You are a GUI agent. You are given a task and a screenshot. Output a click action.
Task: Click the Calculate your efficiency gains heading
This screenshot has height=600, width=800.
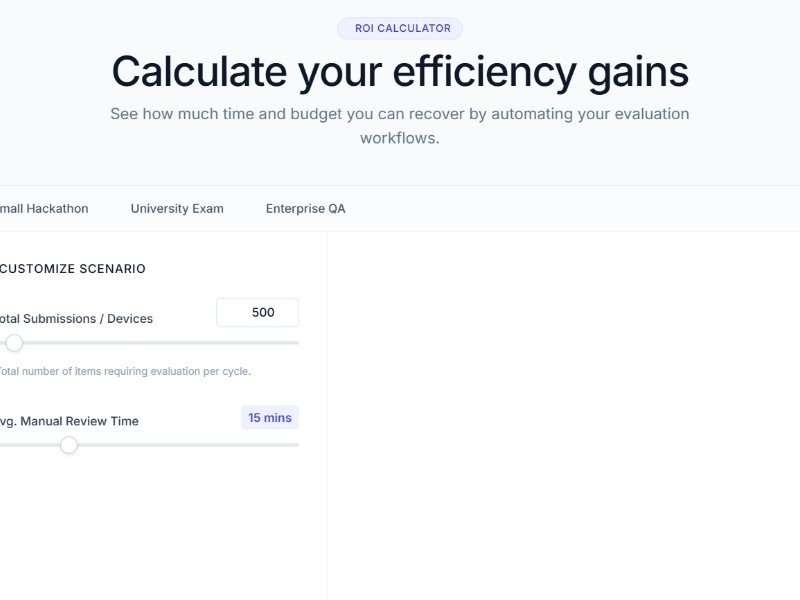point(400,72)
